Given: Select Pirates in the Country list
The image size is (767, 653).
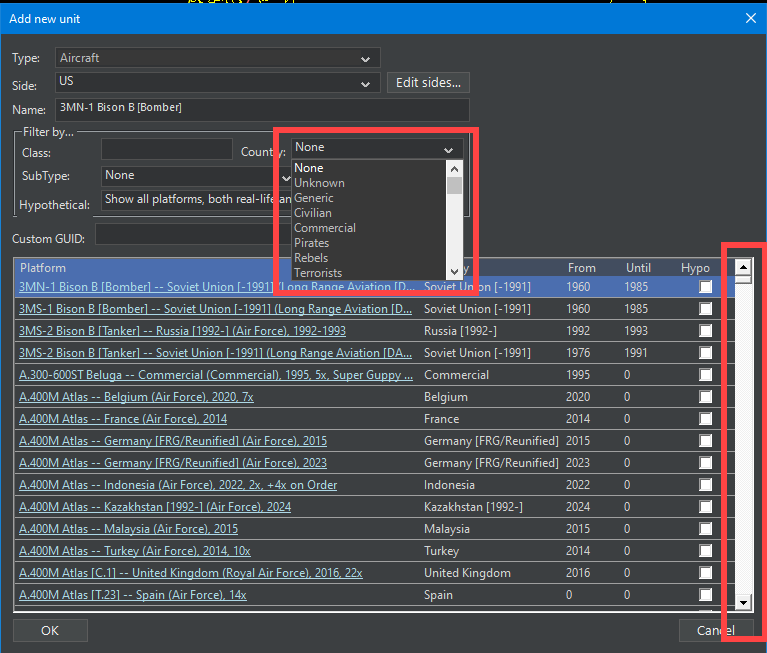Looking at the screenshot, I should 369,243.
